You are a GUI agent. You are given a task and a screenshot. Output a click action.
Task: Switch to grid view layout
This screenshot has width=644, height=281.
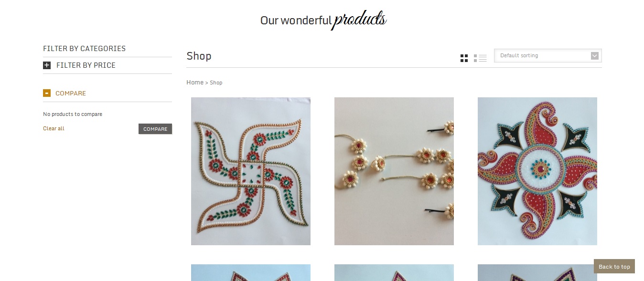[464, 58]
